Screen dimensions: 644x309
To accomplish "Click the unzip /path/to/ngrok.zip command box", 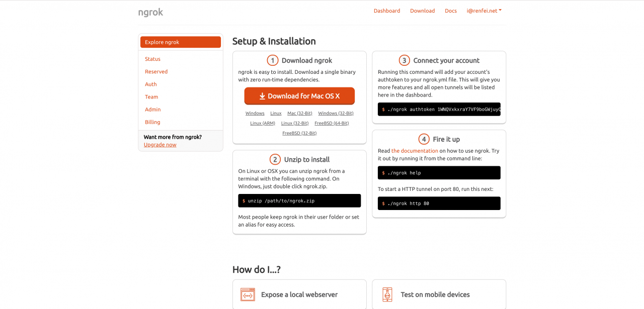I will (x=299, y=200).
